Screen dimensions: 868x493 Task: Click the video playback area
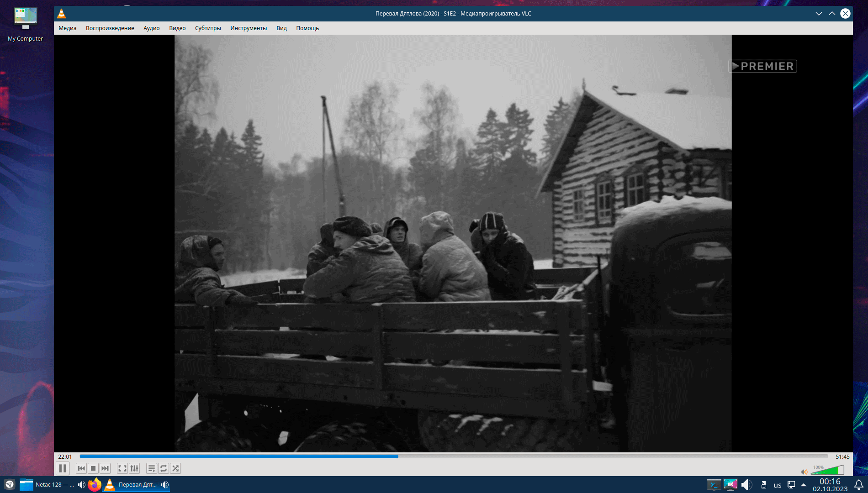click(x=453, y=243)
